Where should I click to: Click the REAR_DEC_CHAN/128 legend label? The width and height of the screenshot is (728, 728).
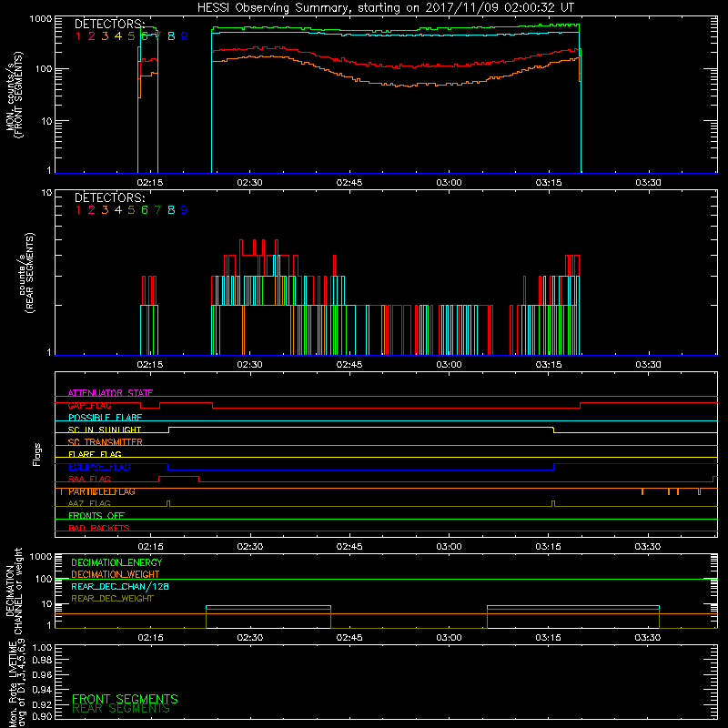[120, 587]
